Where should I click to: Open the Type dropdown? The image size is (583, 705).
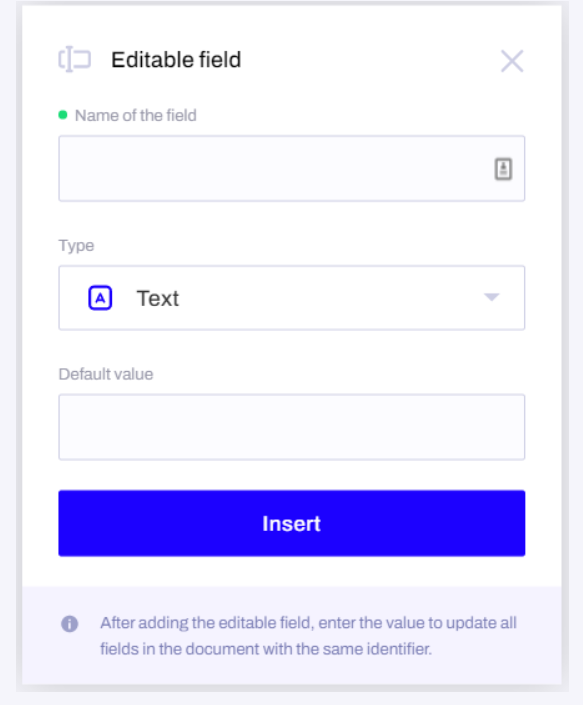[292, 298]
